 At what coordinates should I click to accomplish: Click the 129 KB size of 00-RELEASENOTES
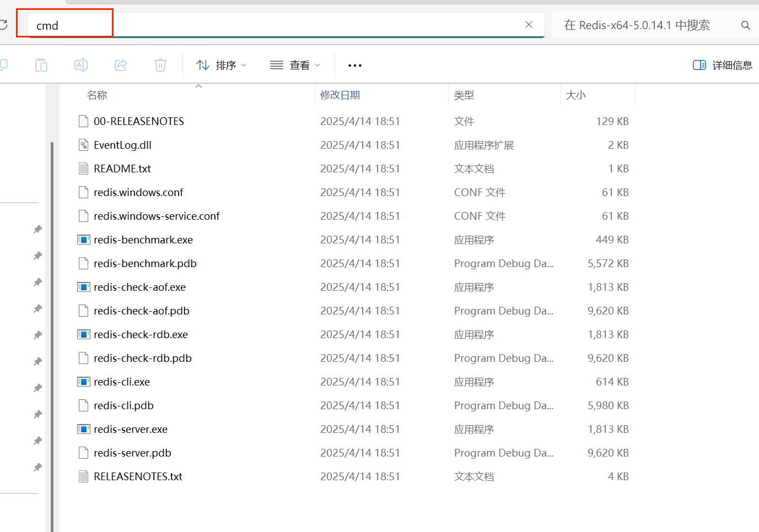coord(612,121)
